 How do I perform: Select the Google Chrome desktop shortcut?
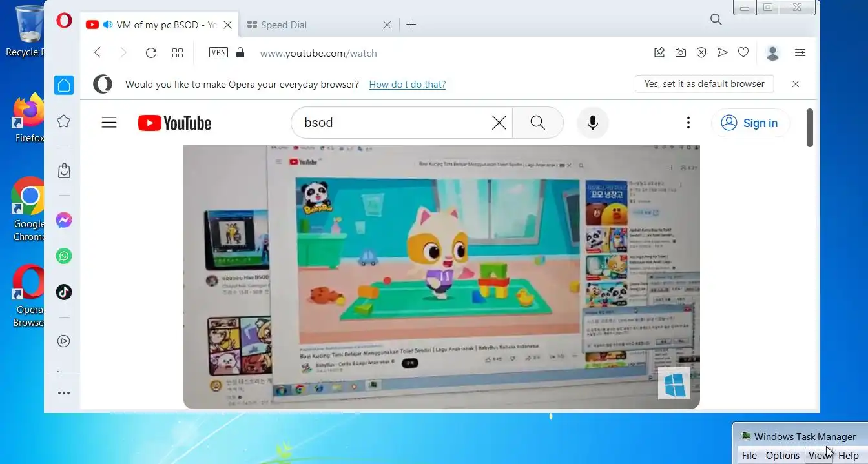pos(28,209)
